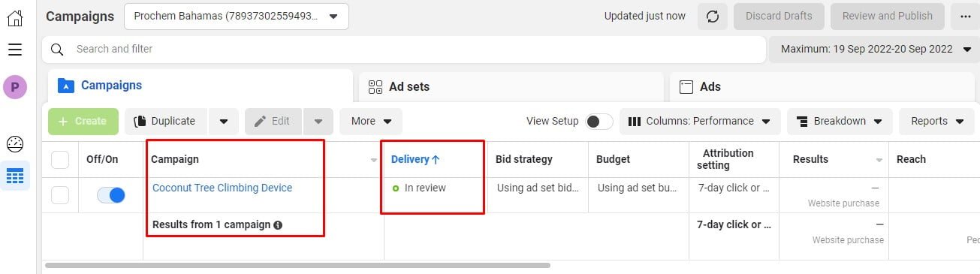
Task: Click the info icon beside Results from 1 campaign
Action: click(x=278, y=225)
